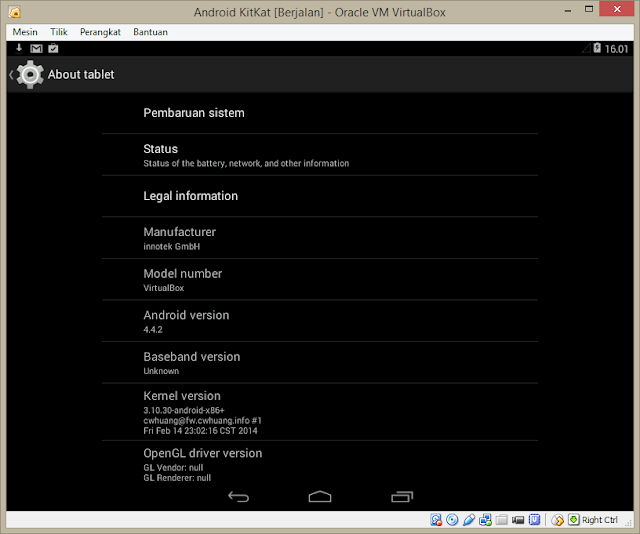This screenshot has width=640, height=534.
Task: Click the VirtualBox video capture icon
Action: click(518, 520)
